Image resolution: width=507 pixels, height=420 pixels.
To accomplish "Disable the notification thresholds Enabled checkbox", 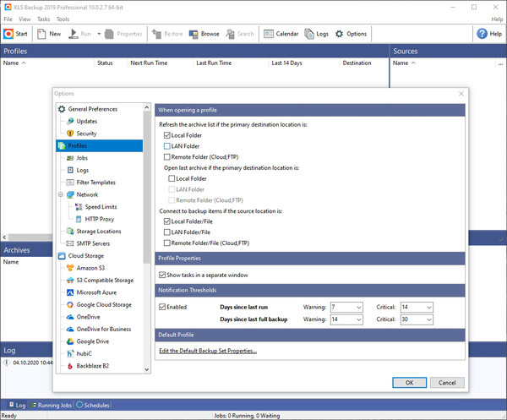I will (163, 307).
